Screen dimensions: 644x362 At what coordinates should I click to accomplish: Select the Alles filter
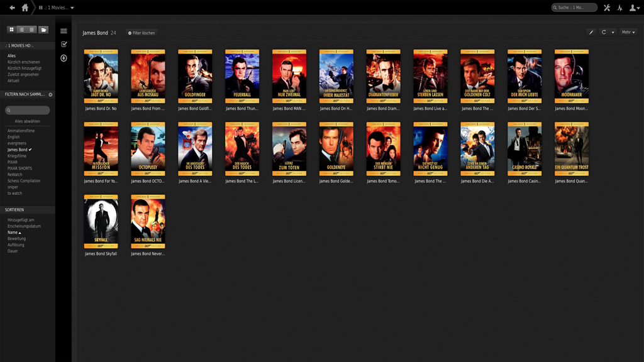pos(11,56)
